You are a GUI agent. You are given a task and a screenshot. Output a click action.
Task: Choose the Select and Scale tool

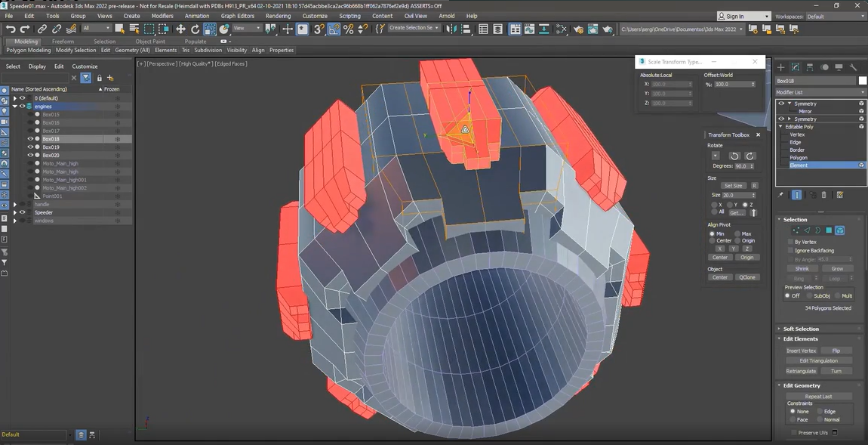click(x=210, y=29)
